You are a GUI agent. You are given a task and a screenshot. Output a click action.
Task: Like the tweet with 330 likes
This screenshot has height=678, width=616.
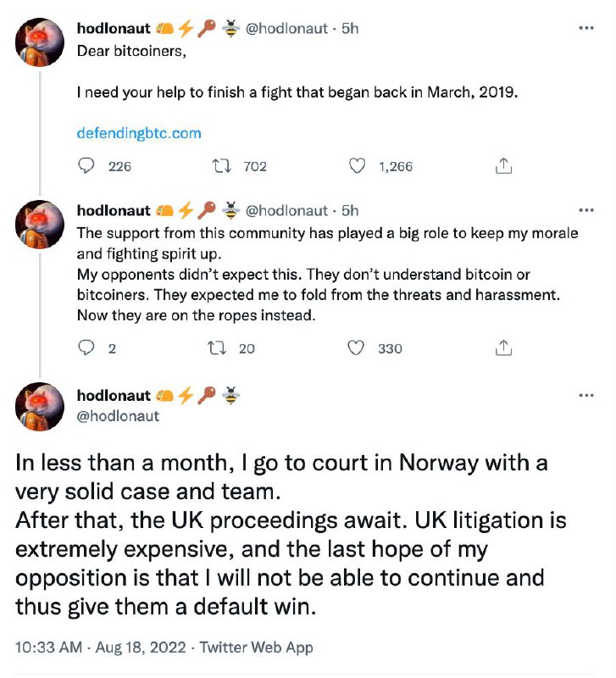[x=357, y=347]
